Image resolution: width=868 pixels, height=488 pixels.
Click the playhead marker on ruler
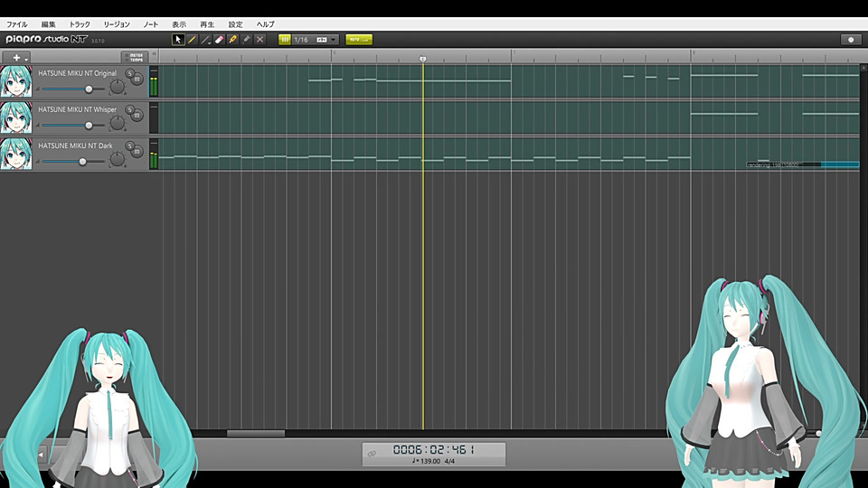423,59
